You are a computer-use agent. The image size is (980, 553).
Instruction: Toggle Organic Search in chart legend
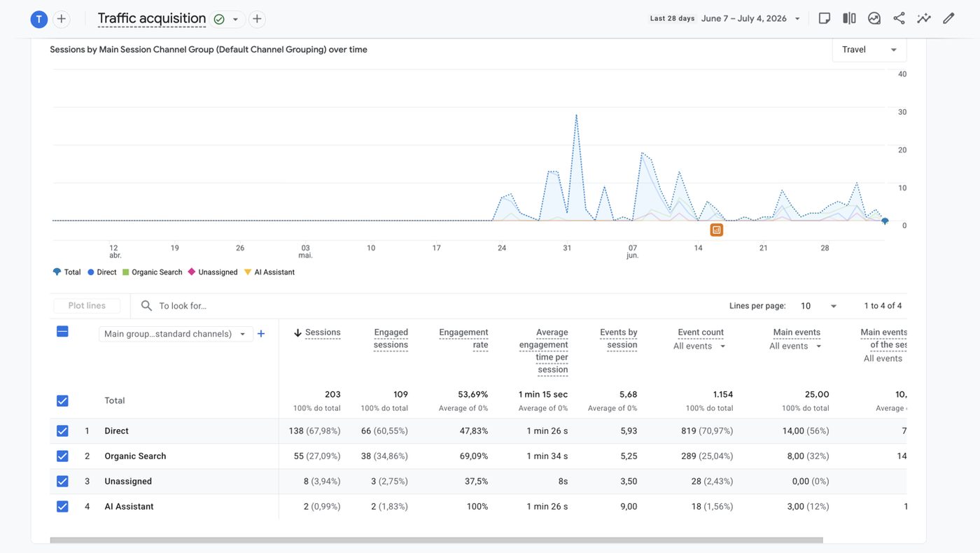click(153, 272)
